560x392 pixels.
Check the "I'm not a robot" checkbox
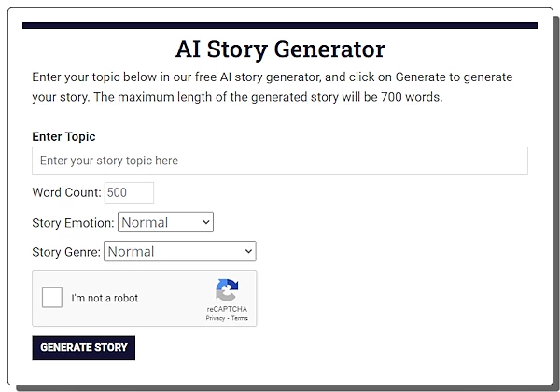tap(53, 298)
